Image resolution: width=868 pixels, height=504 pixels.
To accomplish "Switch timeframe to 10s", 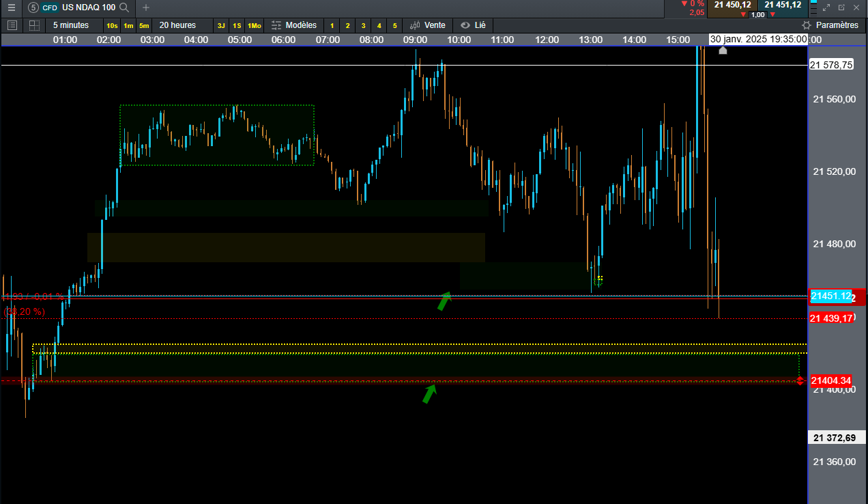I will tap(112, 25).
